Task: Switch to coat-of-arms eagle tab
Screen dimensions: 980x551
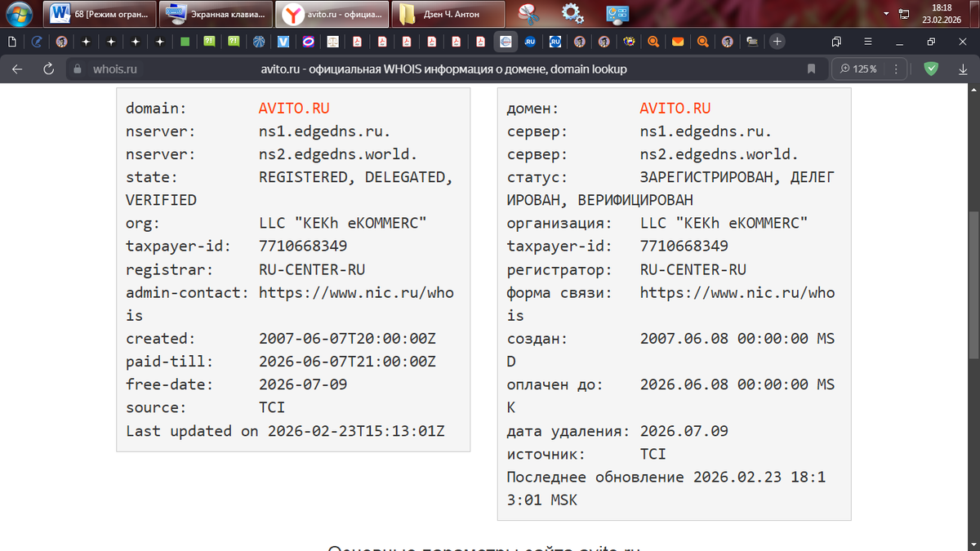Action: tap(628, 41)
